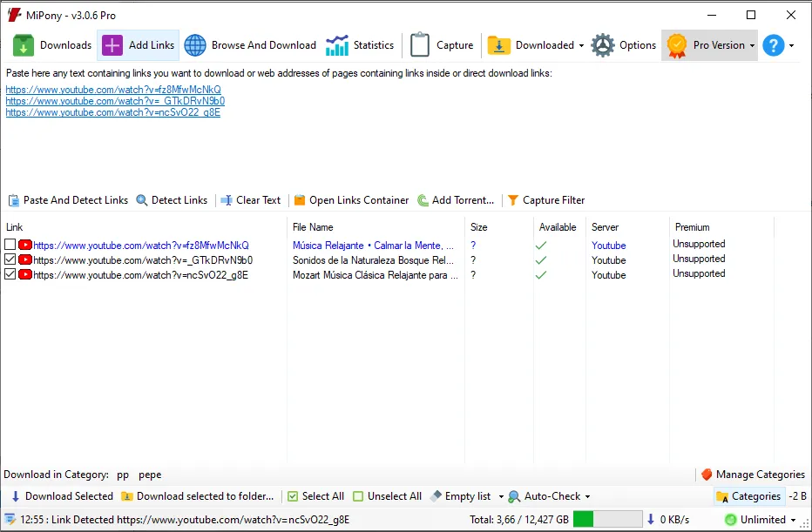
Task: Open the Options gear icon
Action: coord(603,45)
